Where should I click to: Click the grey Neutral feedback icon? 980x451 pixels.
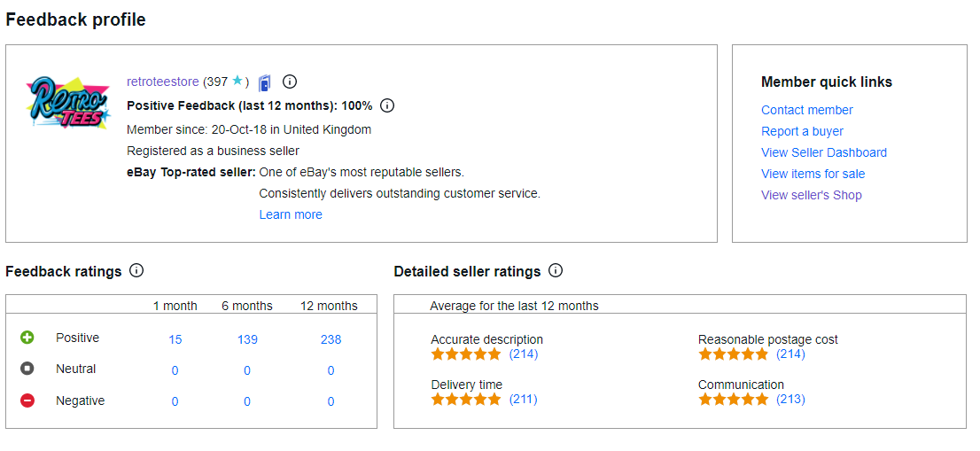[27, 369]
